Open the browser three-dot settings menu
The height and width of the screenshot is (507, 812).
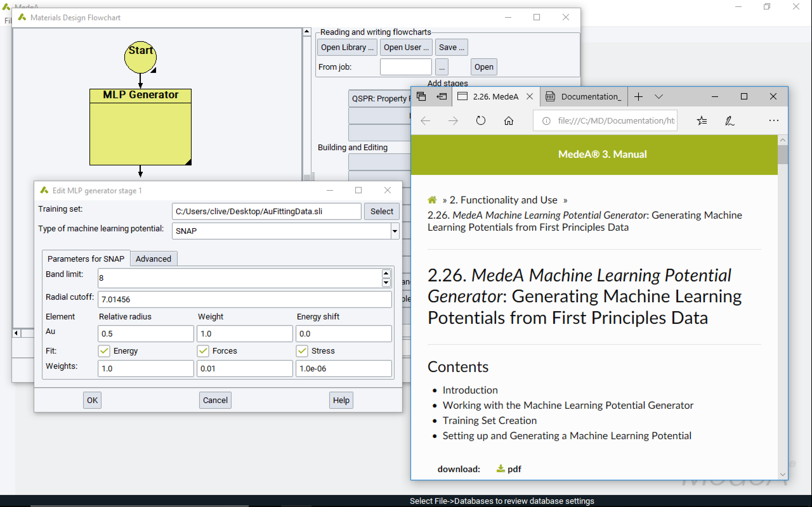click(773, 121)
